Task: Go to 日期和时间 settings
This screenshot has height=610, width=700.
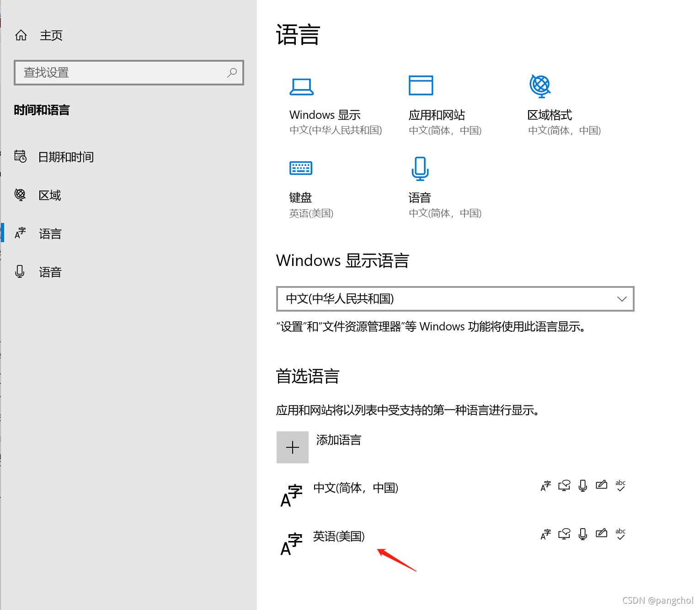Action: click(x=66, y=157)
